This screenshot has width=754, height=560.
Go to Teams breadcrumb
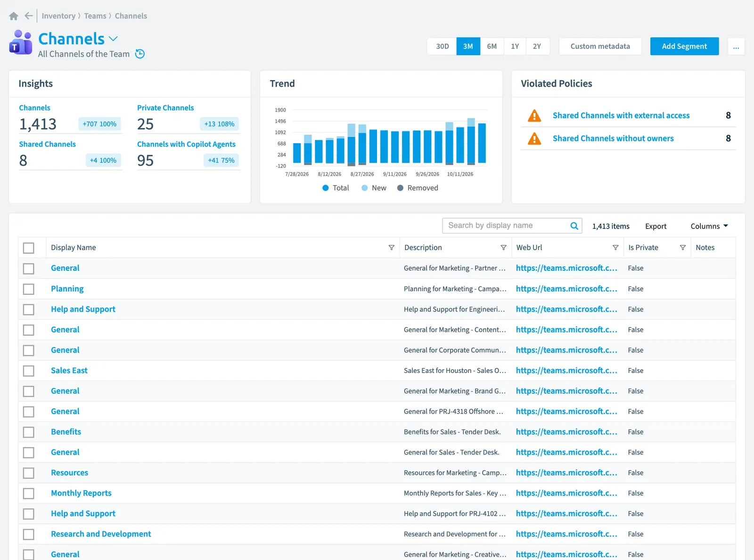[95, 16]
